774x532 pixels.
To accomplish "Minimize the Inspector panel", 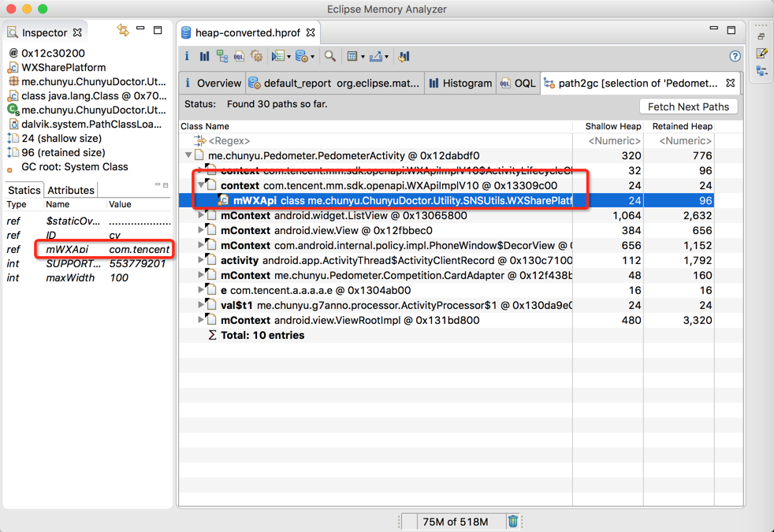I will (140, 28).
